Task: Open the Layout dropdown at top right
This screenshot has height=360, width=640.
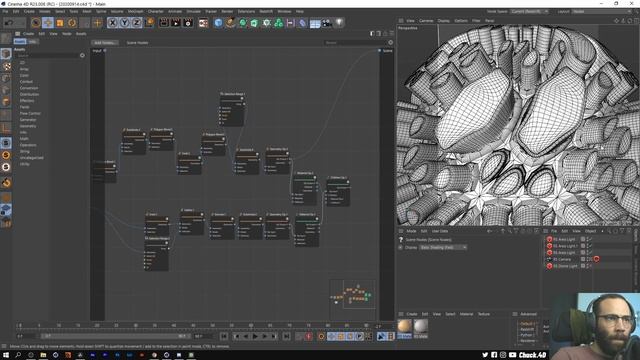Action: pyautogui.click(x=601, y=11)
